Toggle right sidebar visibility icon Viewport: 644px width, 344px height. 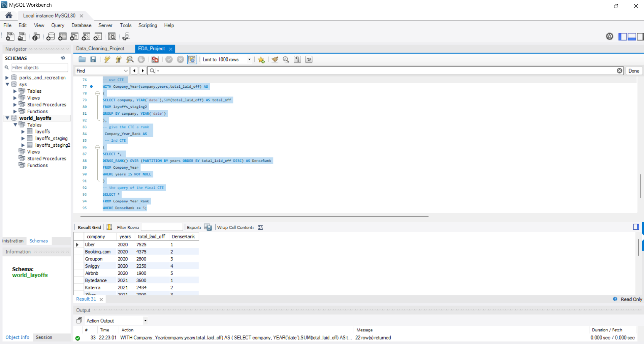(x=640, y=37)
